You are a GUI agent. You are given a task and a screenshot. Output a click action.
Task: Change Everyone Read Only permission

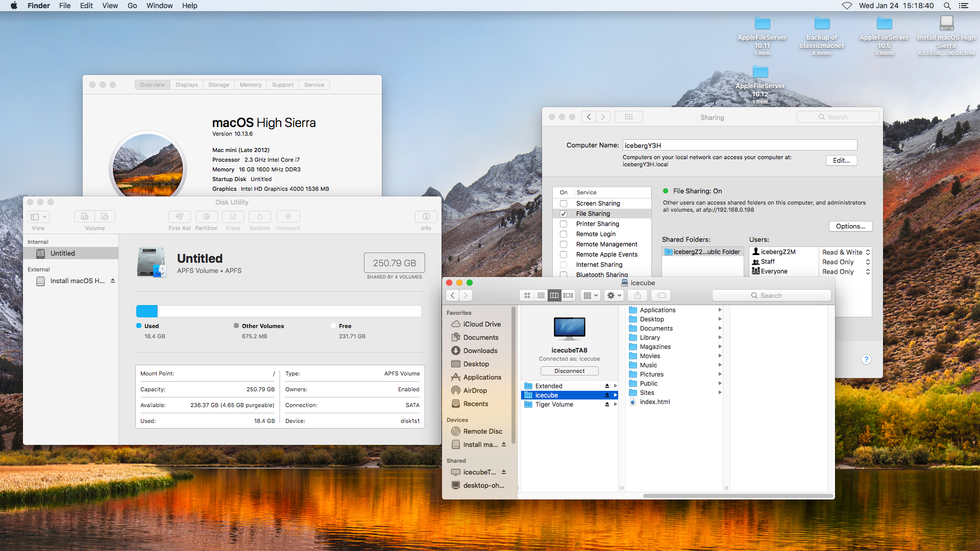click(846, 271)
